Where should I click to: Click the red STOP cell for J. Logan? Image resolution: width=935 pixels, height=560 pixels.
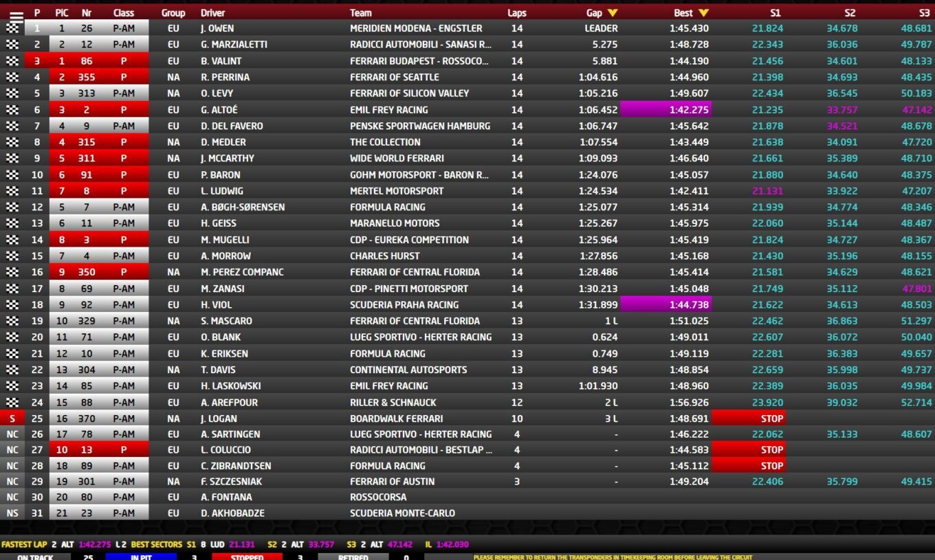coord(748,418)
